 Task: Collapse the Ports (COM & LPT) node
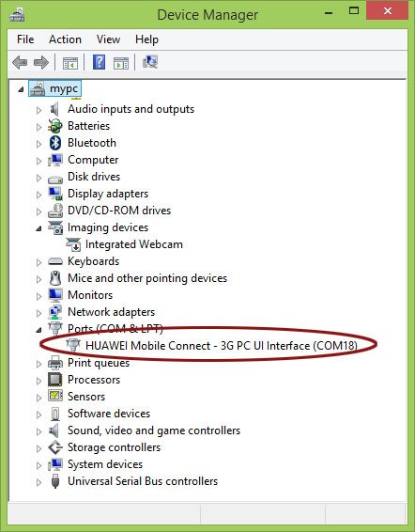click(x=39, y=330)
